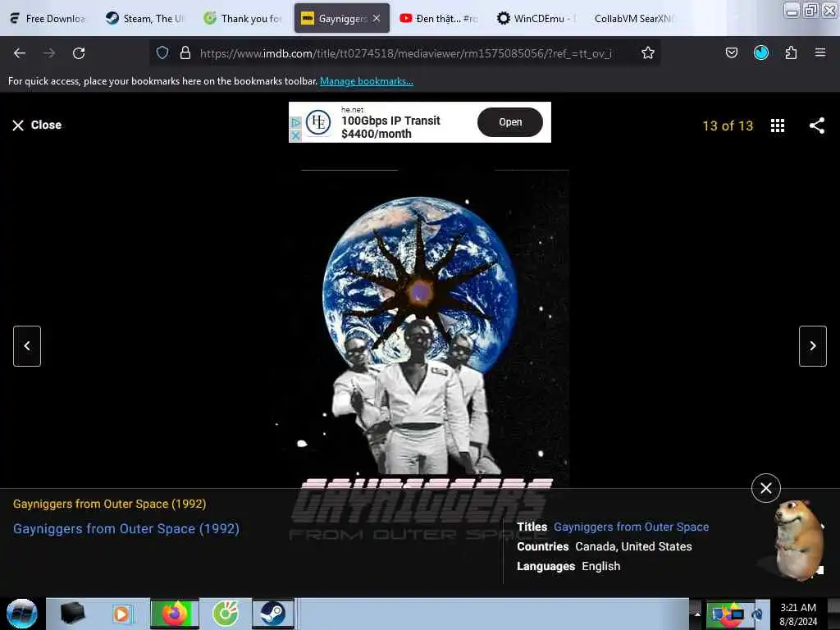Viewport: 840px width, 630px height.
Task: Click the volume icon in the system tray
Action: point(757,614)
